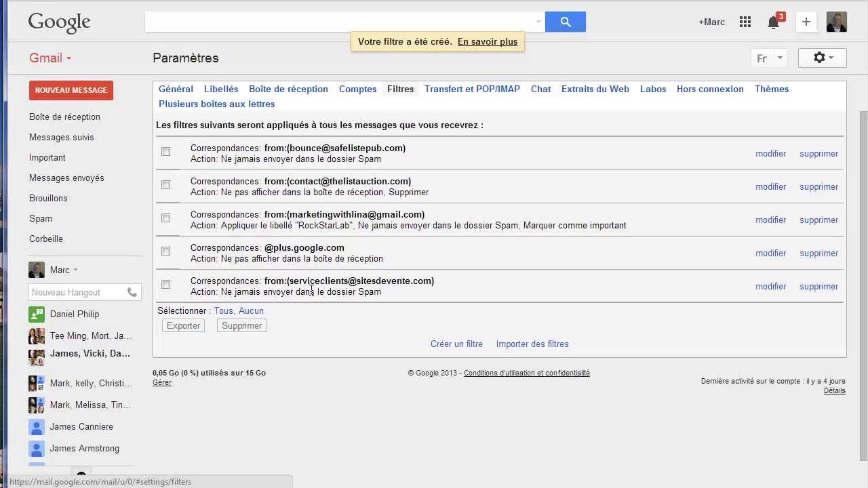Click supprimer for the thelistauction filter
868x488 pixels.
pos(818,186)
